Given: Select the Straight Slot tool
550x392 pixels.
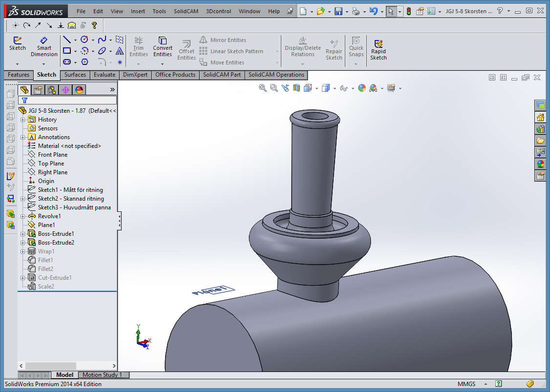Looking at the screenshot, I should point(66,62).
